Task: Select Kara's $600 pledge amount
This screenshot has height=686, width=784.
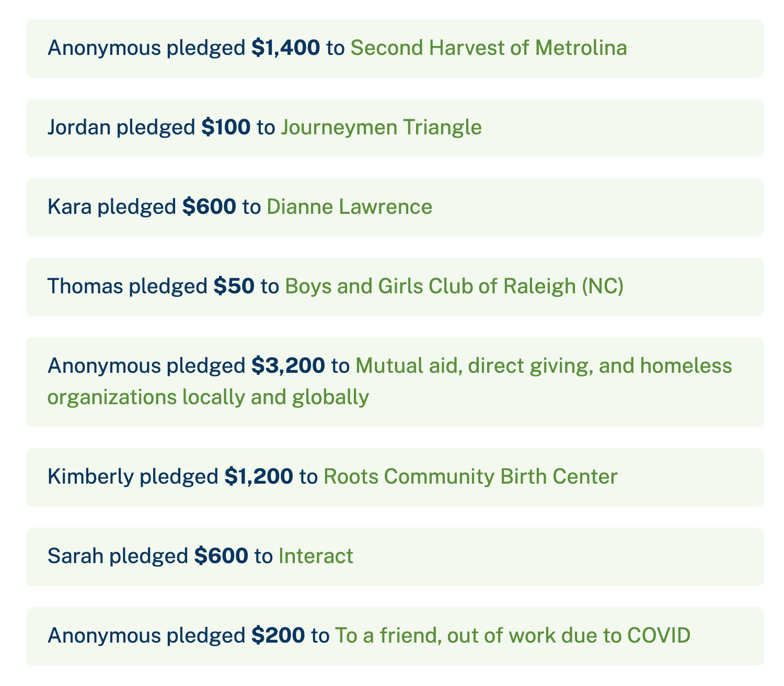Action: pyautogui.click(x=209, y=207)
